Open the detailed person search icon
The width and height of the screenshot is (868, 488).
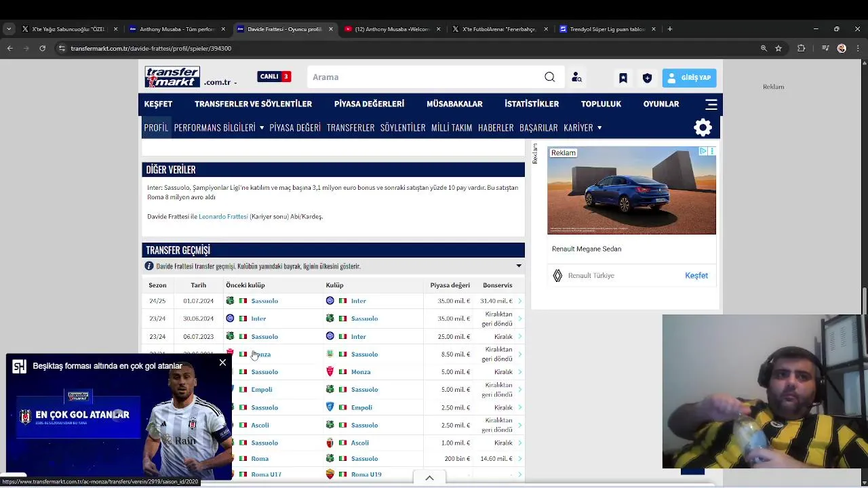pos(576,77)
